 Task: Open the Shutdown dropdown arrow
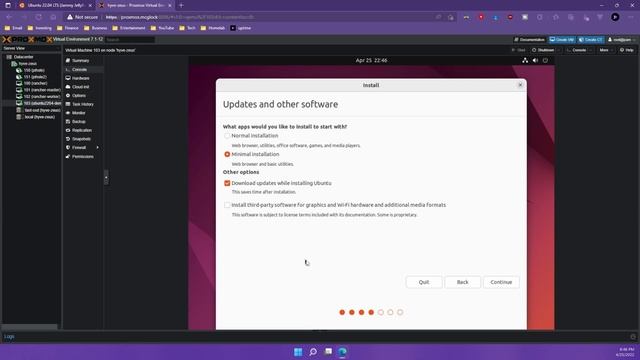(558, 50)
